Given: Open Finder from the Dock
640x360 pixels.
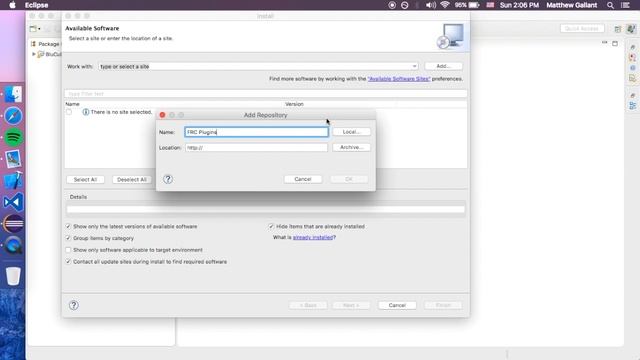Looking at the screenshot, I should pyautogui.click(x=13, y=94).
